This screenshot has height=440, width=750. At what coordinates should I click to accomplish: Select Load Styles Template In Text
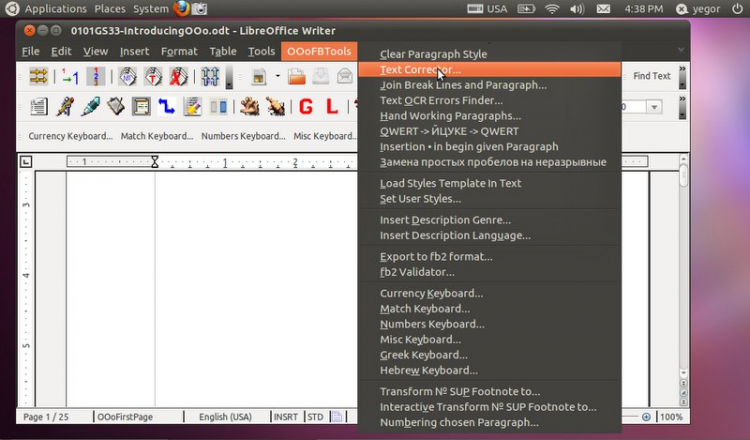click(489, 183)
